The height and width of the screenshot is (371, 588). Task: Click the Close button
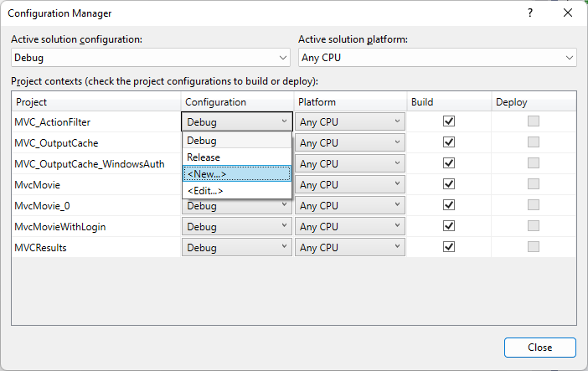coord(539,348)
